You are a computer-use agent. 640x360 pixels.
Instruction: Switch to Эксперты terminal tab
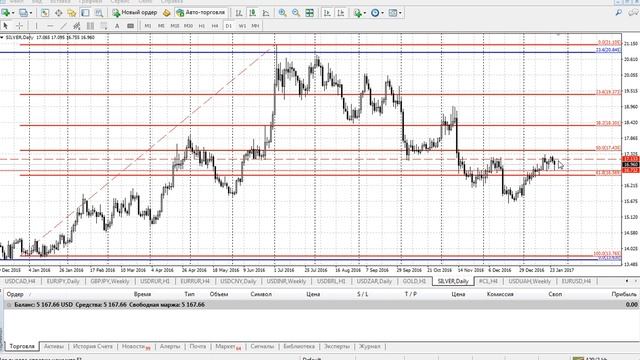(x=337, y=346)
